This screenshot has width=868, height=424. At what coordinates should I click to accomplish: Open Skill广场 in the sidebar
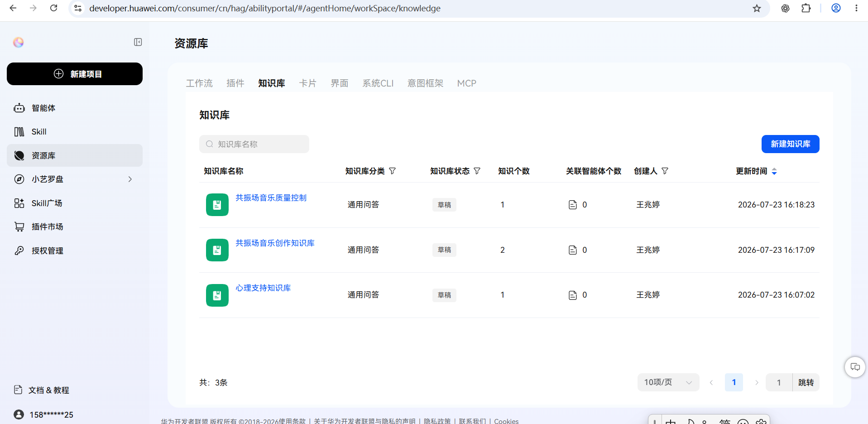coord(75,203)
